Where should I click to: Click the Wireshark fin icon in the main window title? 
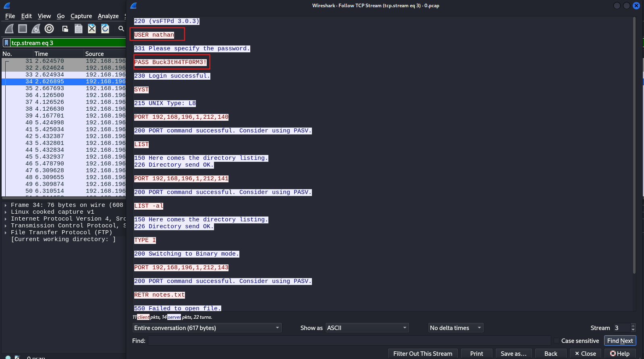(x=7, y=6)
